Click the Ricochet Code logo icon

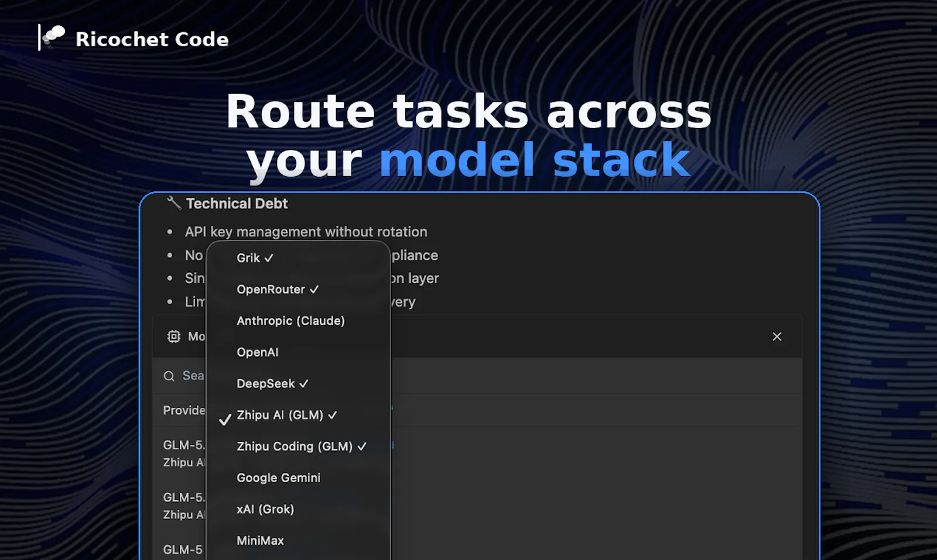point(52,37)
